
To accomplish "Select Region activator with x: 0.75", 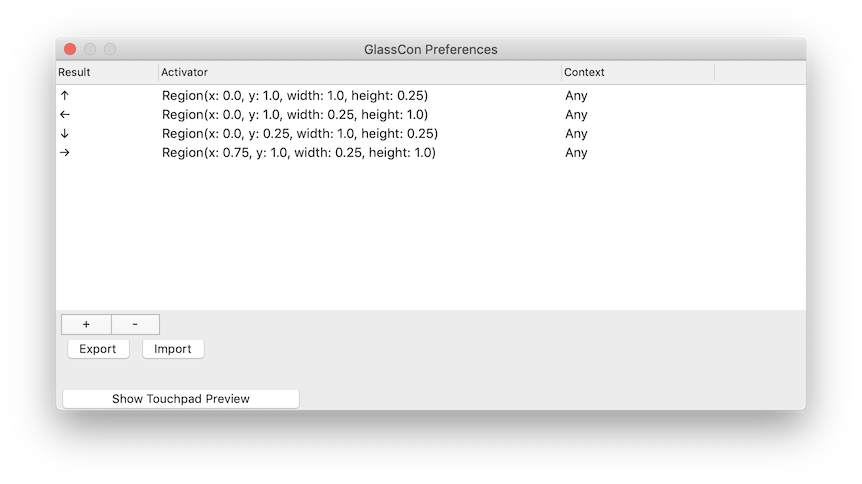I will pos(299,152).
